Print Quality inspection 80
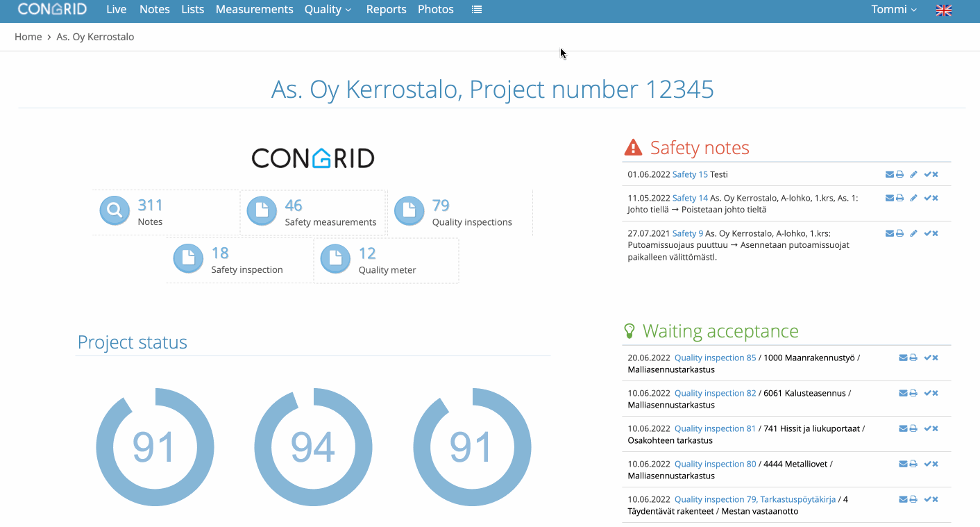The width and height of the screenshot is (980, 527). pyautogui.click(x=913, y=465)
